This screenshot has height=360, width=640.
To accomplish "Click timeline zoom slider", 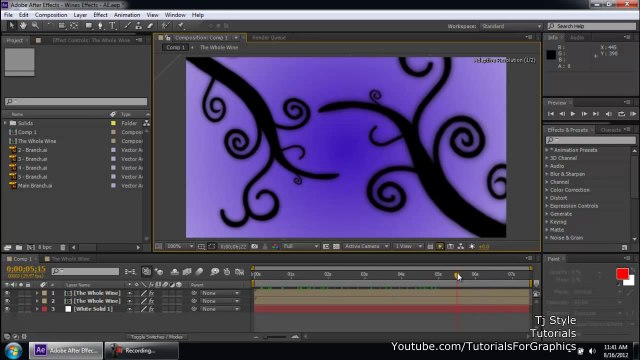I will click(x=275, y=337).
